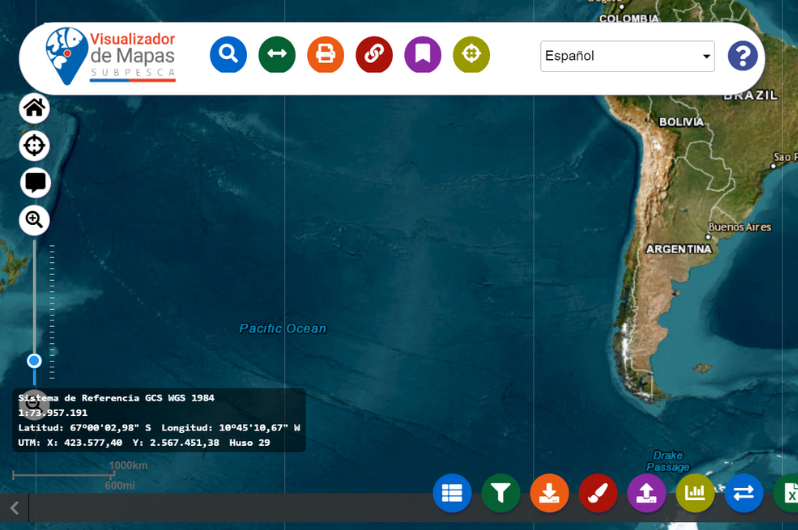Image resolution: width=798 pixels, height=530 pixels.
Task: Click the orange print map icon
Action: [325, 54]
